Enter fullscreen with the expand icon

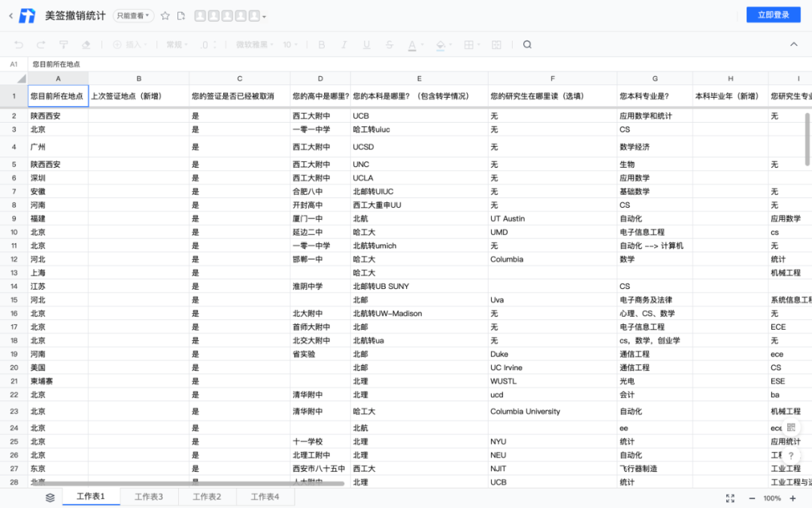[730, 498]
